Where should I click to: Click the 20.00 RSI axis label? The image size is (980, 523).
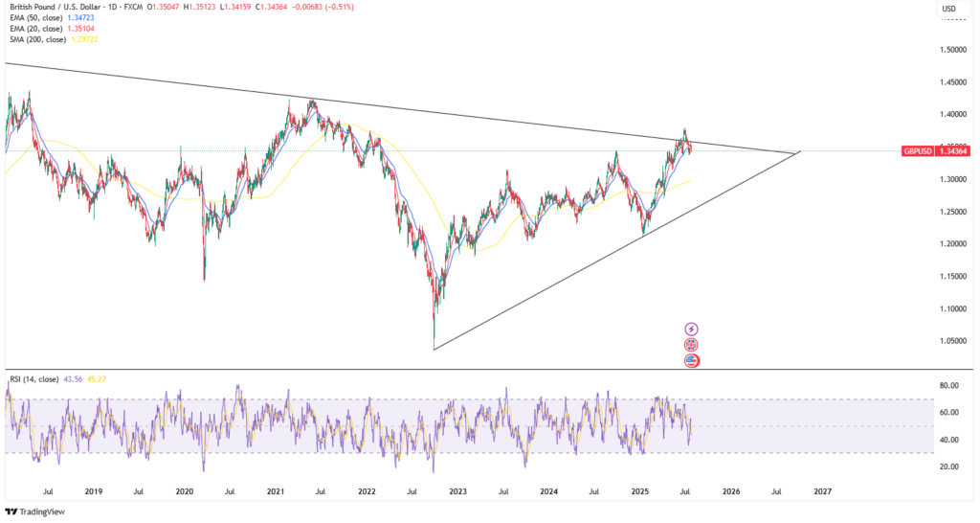point(948,466)
